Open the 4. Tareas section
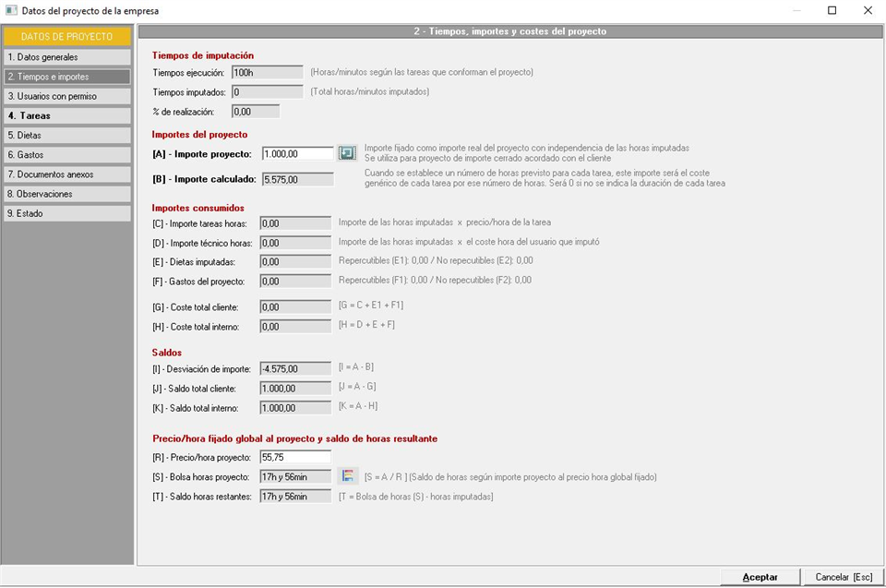 (67, 115)
